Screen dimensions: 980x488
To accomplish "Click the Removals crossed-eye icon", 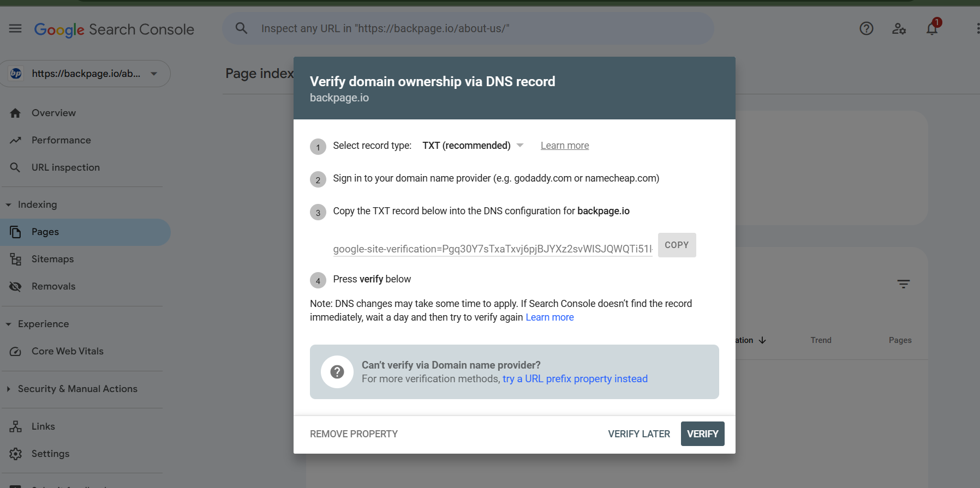I will point(15,286).
